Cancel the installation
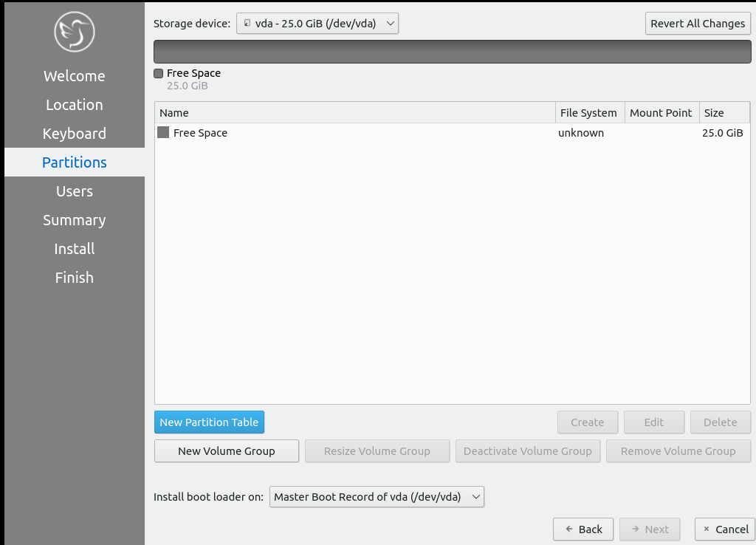 coord(724,529)
